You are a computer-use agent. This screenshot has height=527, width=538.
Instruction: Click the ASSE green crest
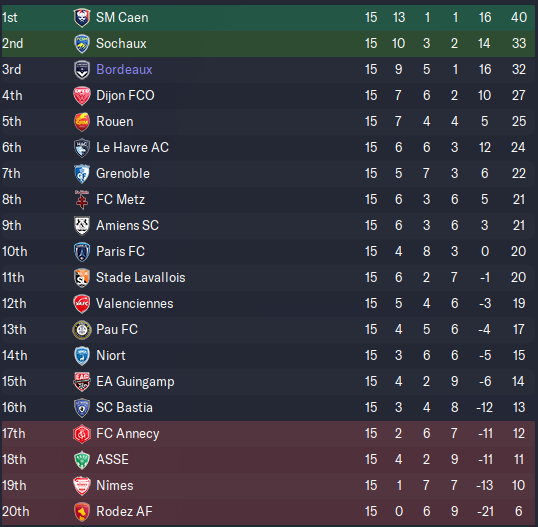point(82,460)
